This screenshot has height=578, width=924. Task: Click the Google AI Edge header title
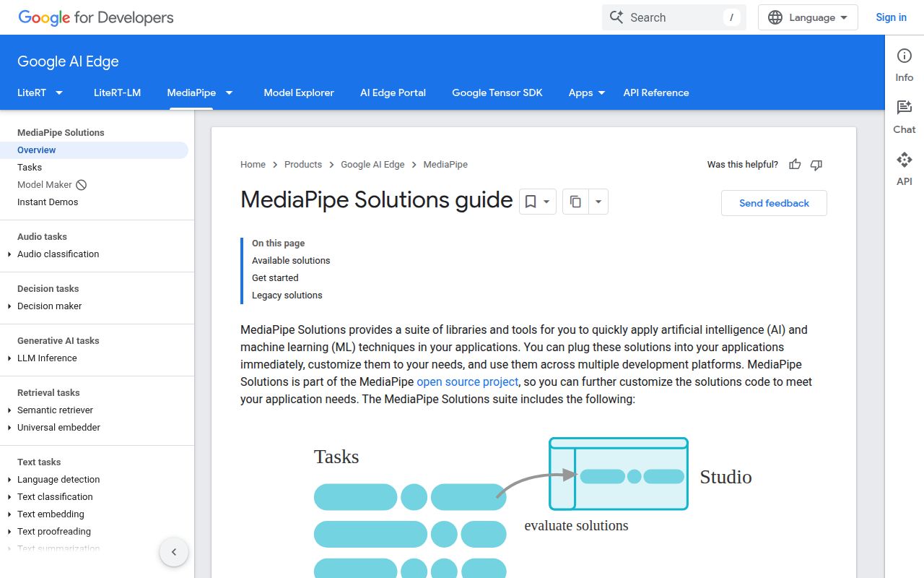(x=68, y=61)
